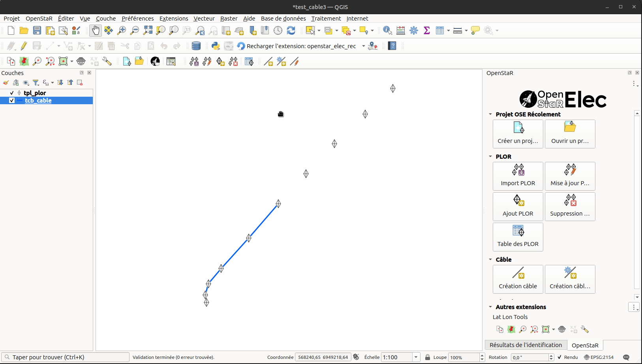Open the Échelle scale dropdown
Screen dimensions: 642x364
pos(416,357)
